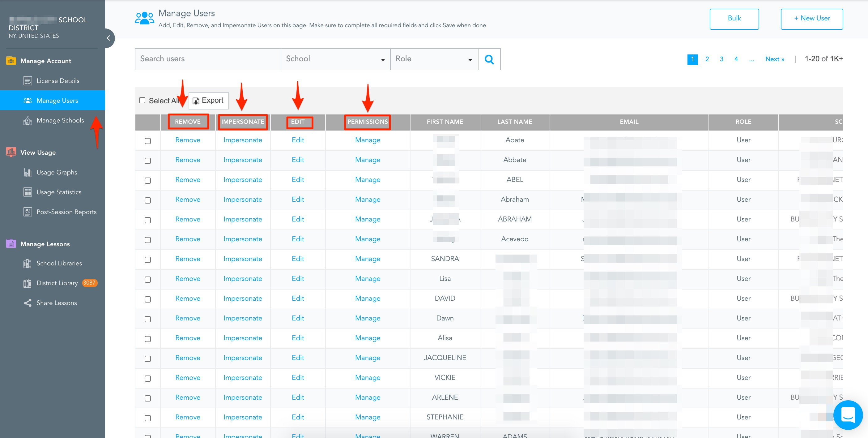Viewport: 868px width, 438px height.
Task: Check the box for the SANDRA row
Action: pos(147,260)
